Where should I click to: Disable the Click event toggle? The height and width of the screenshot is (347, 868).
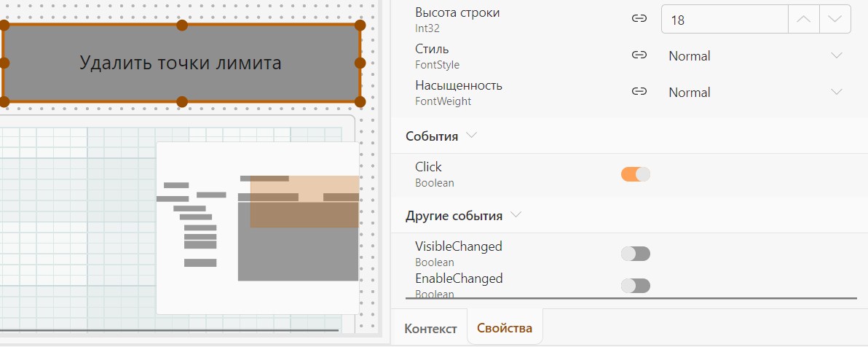pos(636,174)
